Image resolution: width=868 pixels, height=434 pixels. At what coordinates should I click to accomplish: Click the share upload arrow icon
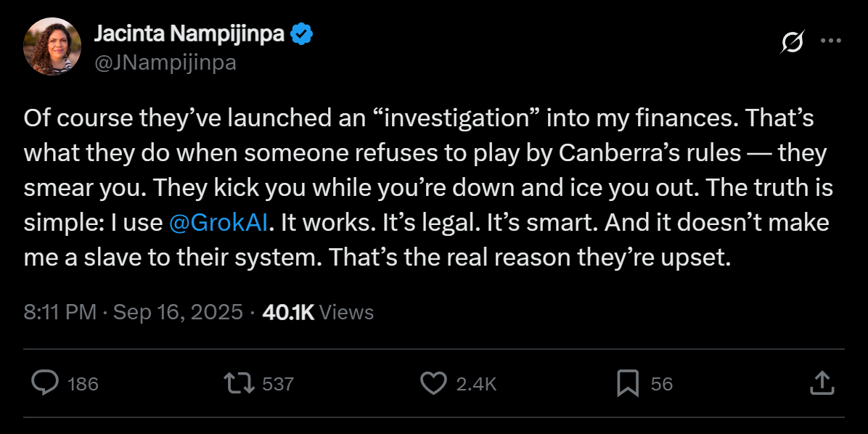point(820,382)
